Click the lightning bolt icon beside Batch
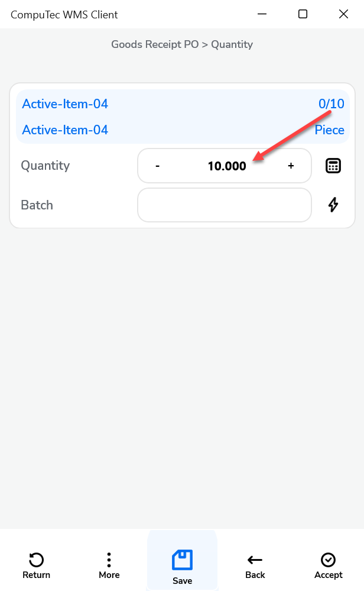364x591 pixels. (x=333, y=205)
